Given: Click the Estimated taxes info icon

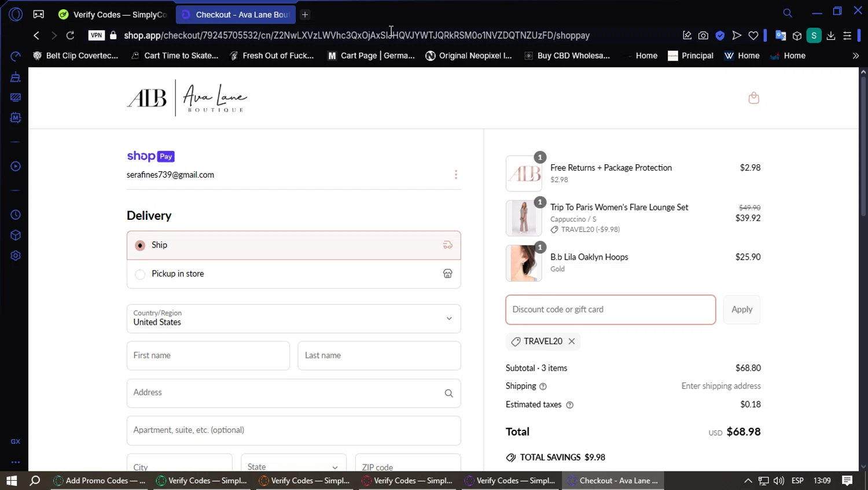Looking at the screenshot, I should point(569,405).
